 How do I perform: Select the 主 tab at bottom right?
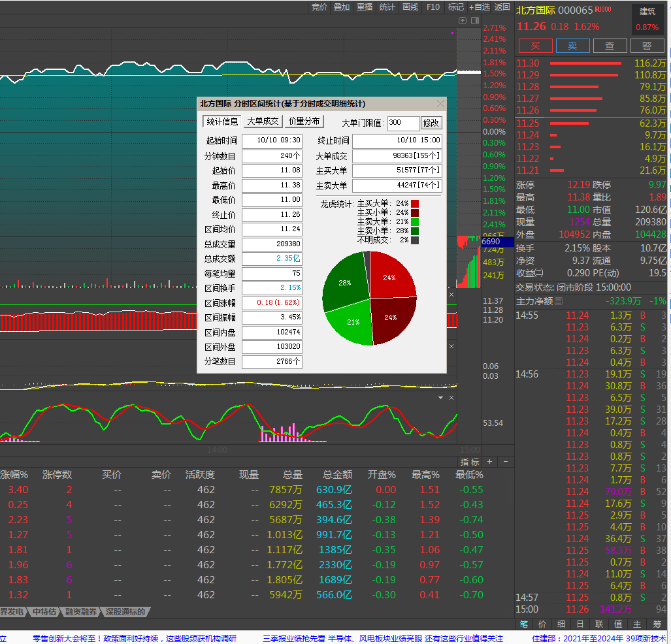point(637,624)
